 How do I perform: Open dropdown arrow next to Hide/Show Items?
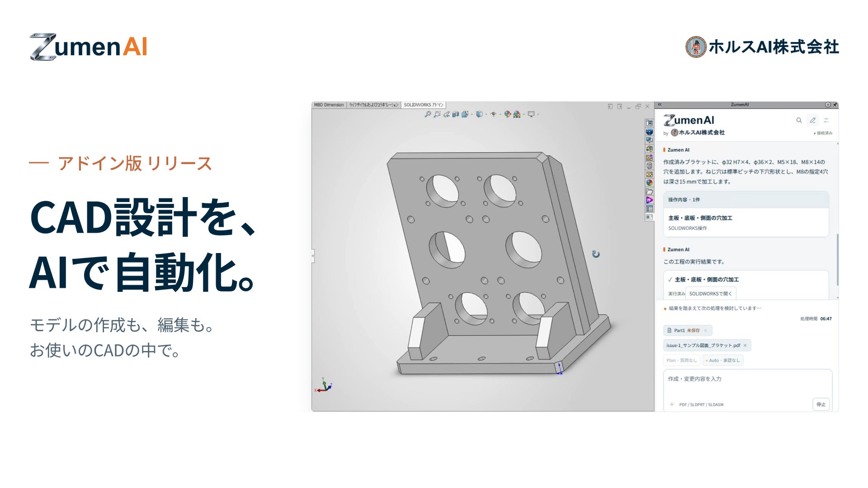point(500,114)
